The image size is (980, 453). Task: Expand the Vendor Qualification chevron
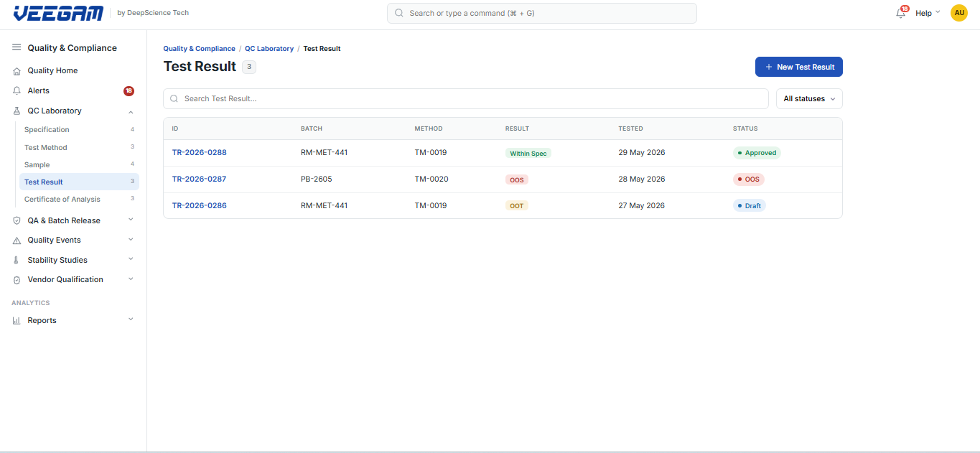point(131,279)
